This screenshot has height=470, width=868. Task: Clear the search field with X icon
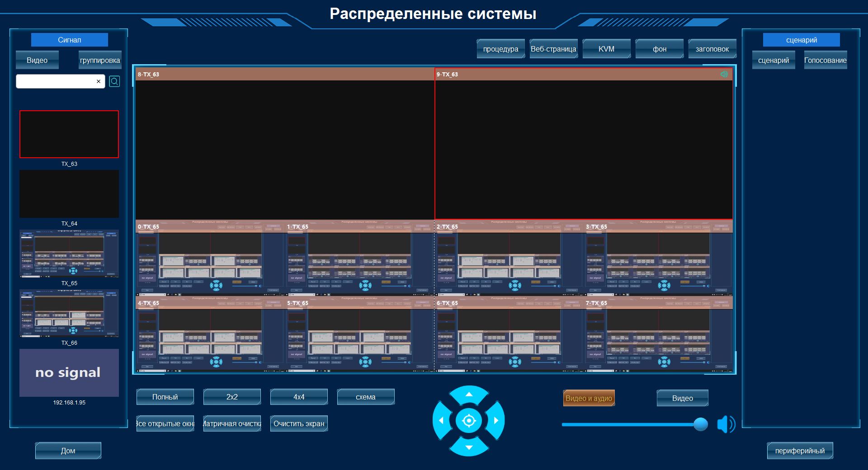99,81
